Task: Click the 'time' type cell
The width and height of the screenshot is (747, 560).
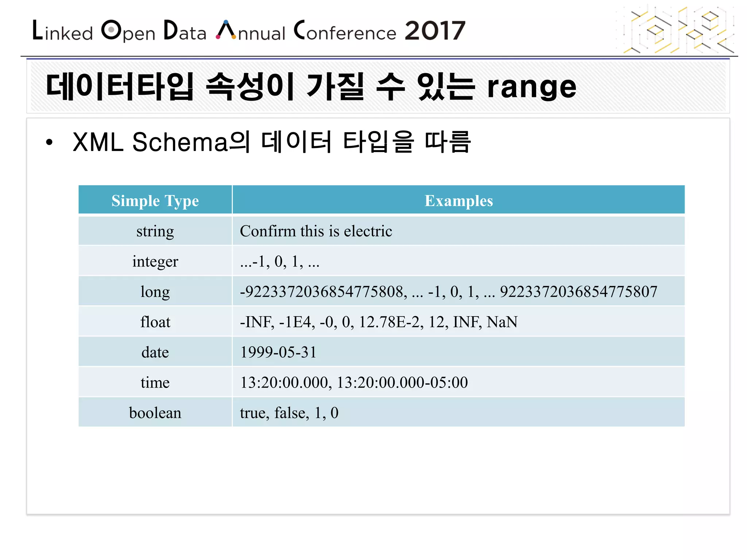Action: click(155, 382)
